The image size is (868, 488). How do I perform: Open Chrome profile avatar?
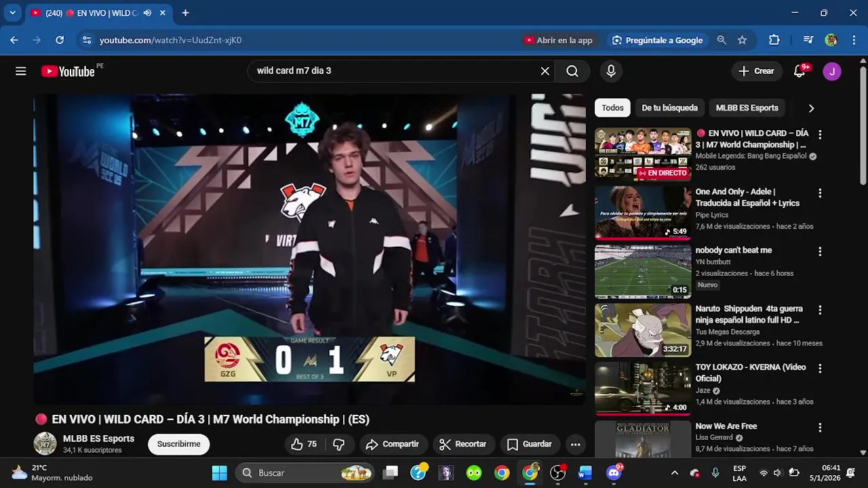[x=831, y=40]
